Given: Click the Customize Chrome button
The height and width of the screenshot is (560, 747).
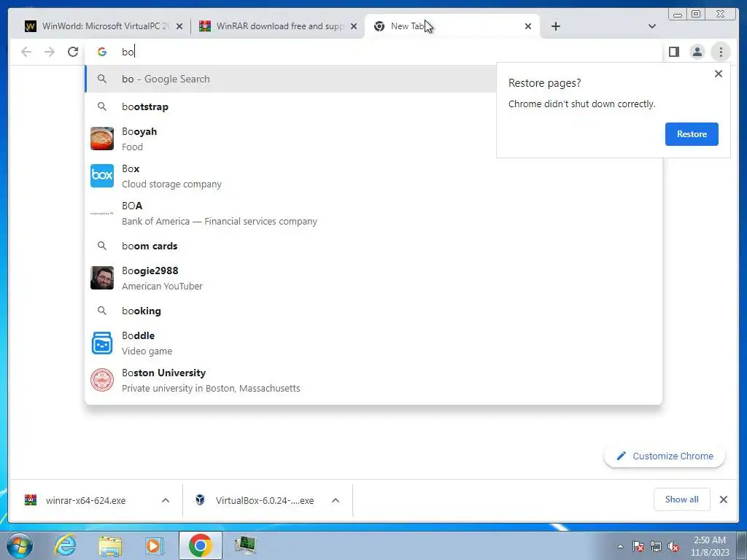Looking at the screenshot, I should pyautogui.click(x=665, y=456).
